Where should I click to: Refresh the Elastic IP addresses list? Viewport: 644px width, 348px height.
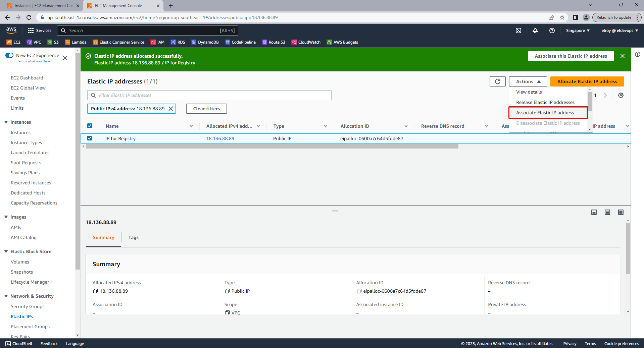tap(498, 81)
